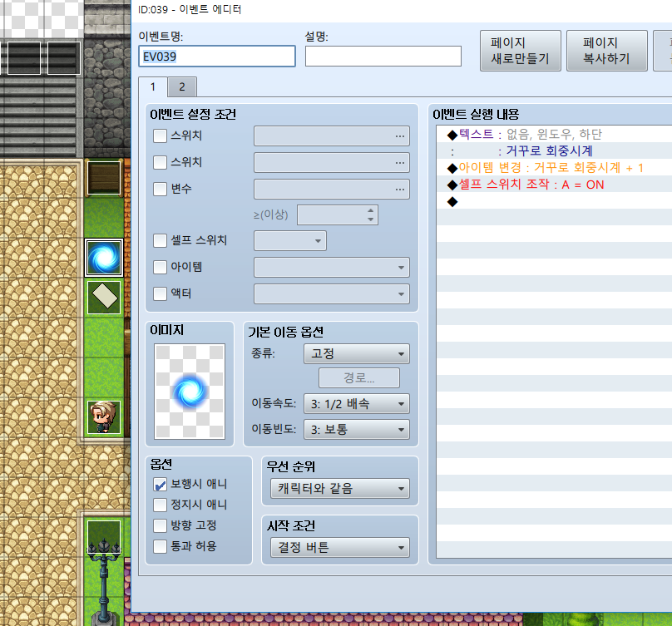
Task: Click the character sprite event tile on the map
Action: tap(103, 417)
